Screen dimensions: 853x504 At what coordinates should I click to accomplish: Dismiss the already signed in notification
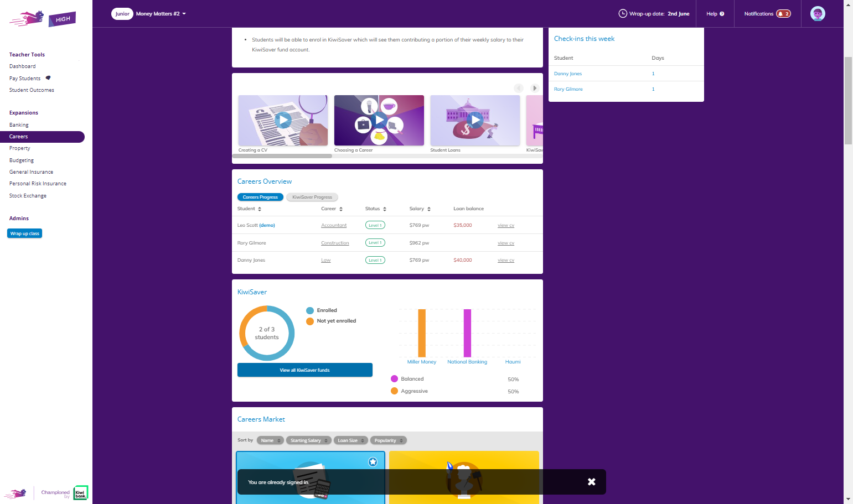point(591,482)
